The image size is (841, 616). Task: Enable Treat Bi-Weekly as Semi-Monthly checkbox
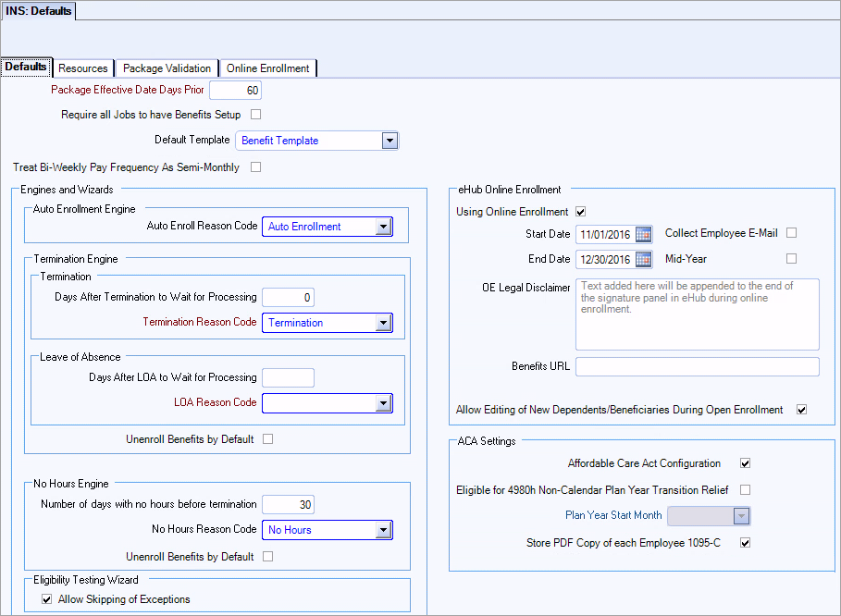point(256,167)
